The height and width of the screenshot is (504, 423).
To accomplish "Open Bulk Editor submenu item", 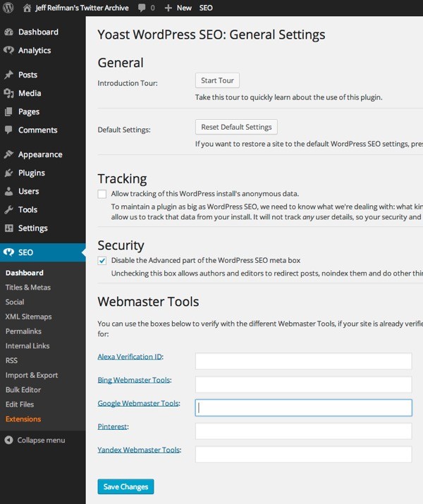I will click(23, 390).
